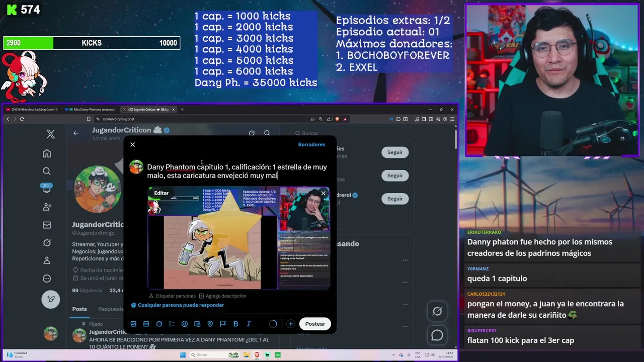Click Etiquetar personas
Image resolution: width=644 pixels, height=362 pixels.
coord(172,296)
